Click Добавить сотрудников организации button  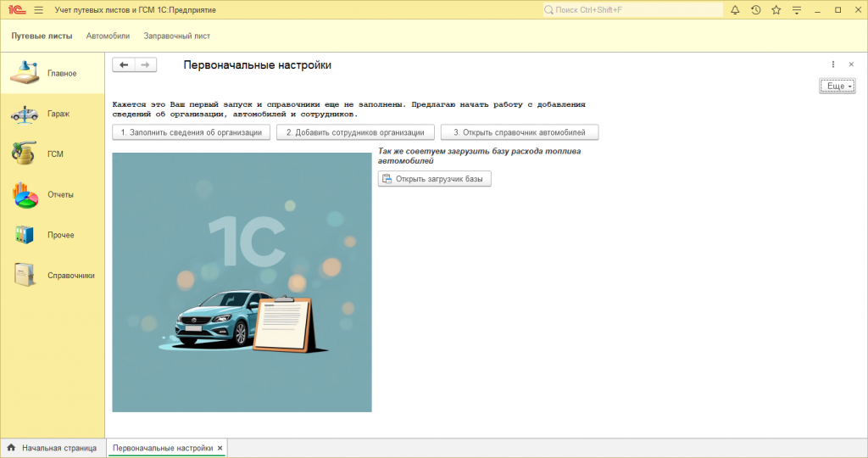pos(355,132)
